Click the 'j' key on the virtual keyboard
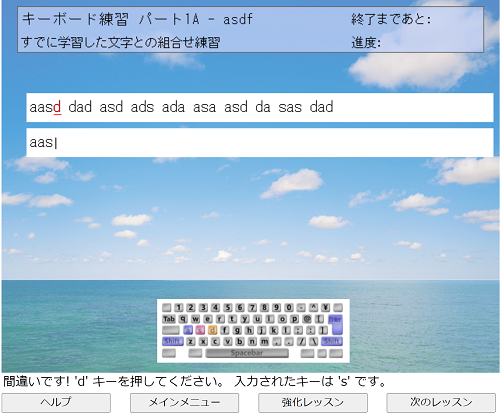 pyautogui.click(x=262, y=330)
